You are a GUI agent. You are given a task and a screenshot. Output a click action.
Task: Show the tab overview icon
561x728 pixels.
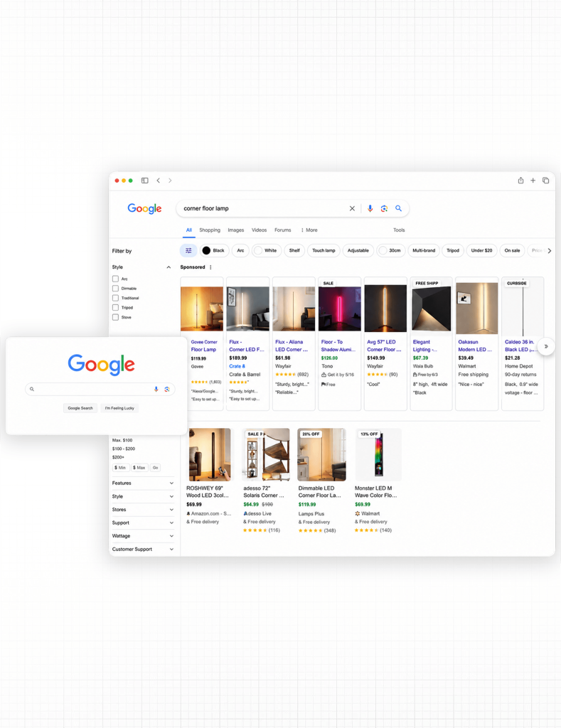[545, 180]
